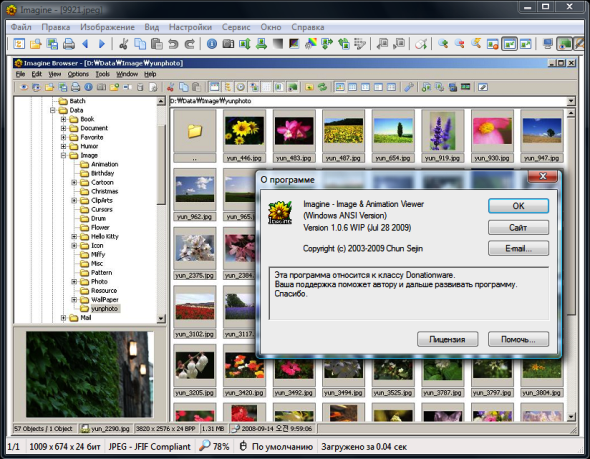Toggle first thumbnail layout mode in Browser toolbar
This screenshot has height=459, width=590.
pos(340,87)
